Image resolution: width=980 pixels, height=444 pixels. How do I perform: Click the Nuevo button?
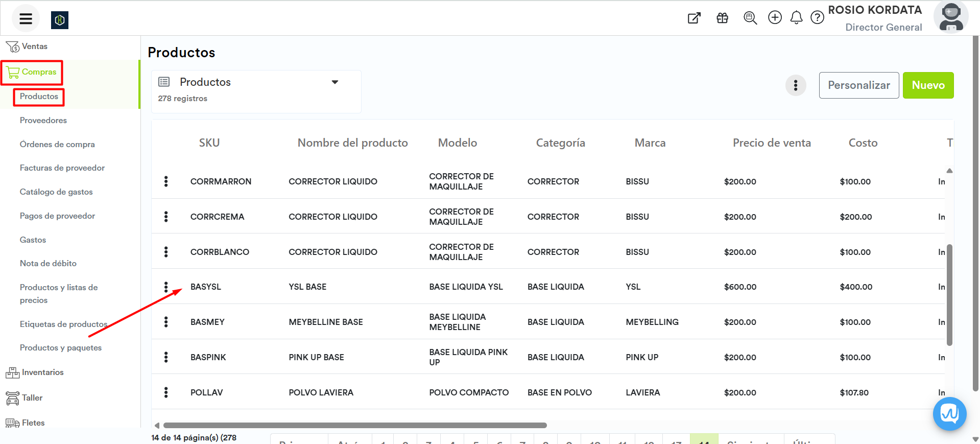928,85
